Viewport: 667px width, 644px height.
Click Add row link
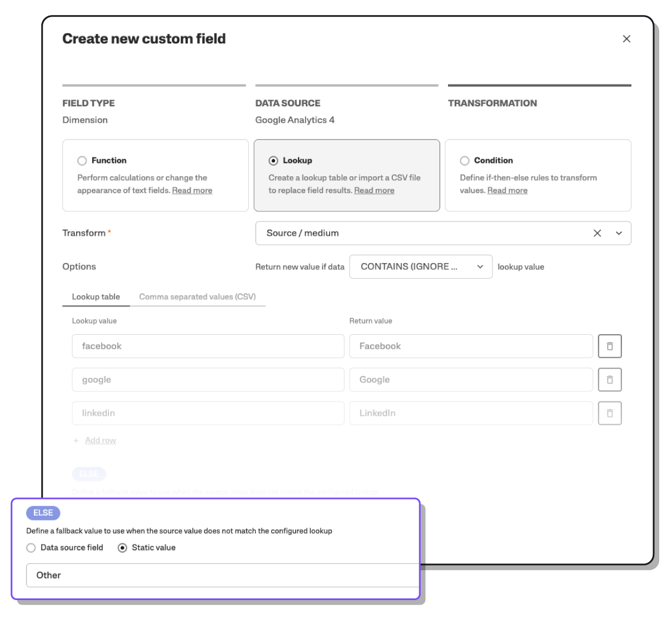[x=100, y=440]
